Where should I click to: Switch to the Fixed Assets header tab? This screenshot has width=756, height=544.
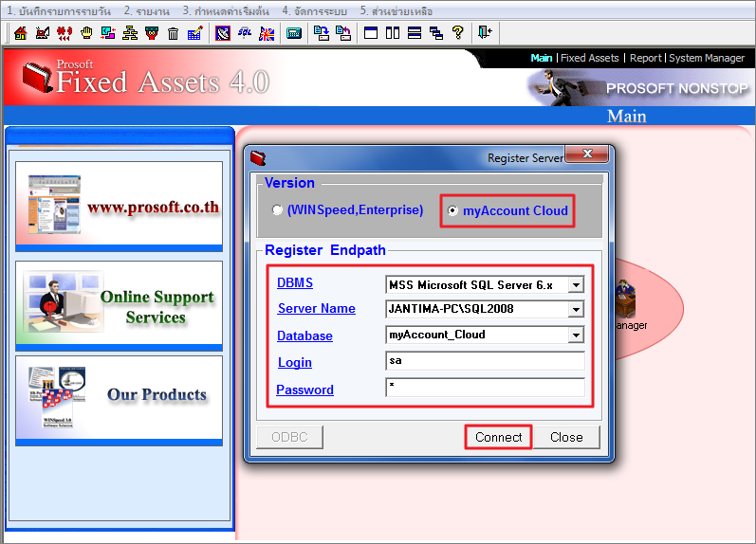tap(589, 58)
